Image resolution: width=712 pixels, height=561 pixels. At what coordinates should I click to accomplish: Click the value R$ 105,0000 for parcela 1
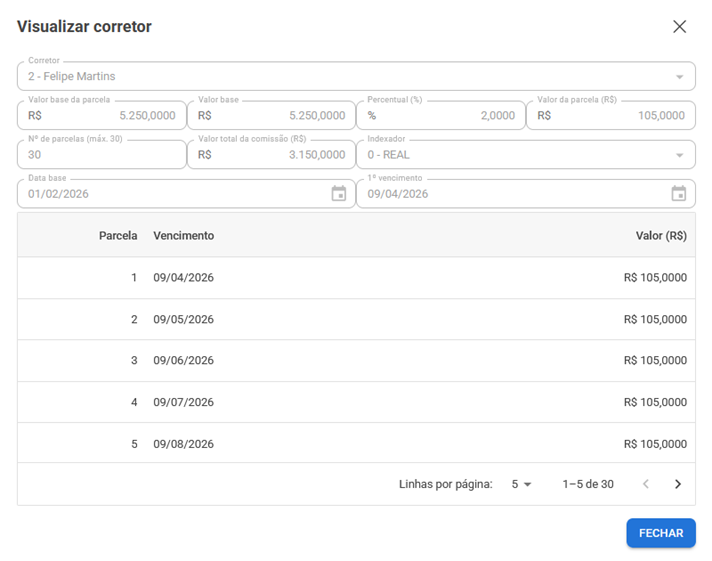coord(655,278)
